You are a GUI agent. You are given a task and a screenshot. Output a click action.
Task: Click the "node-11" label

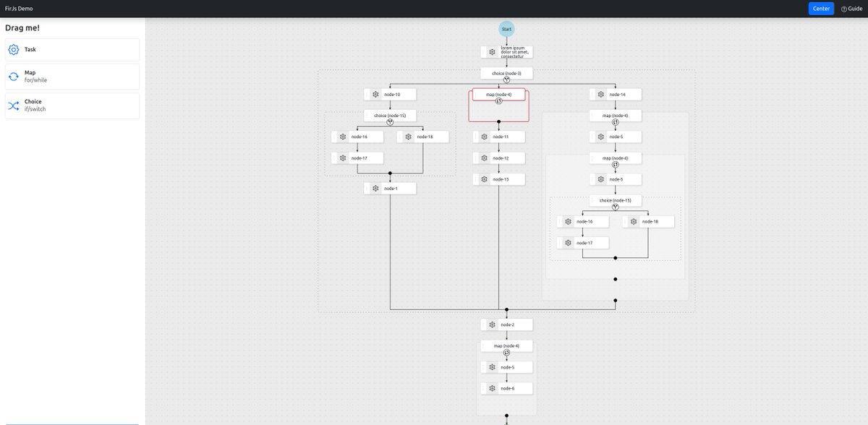pos(501,137)
